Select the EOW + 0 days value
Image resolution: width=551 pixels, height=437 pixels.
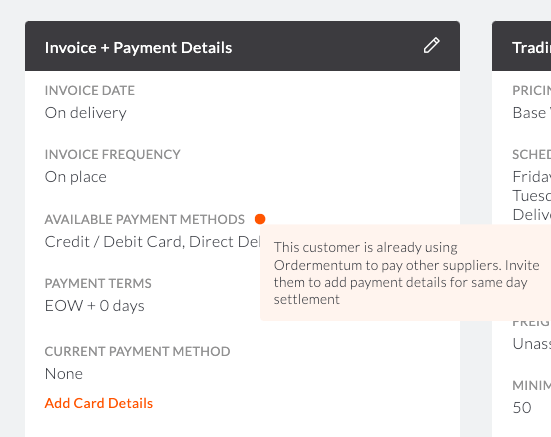[x=95, y=306]
